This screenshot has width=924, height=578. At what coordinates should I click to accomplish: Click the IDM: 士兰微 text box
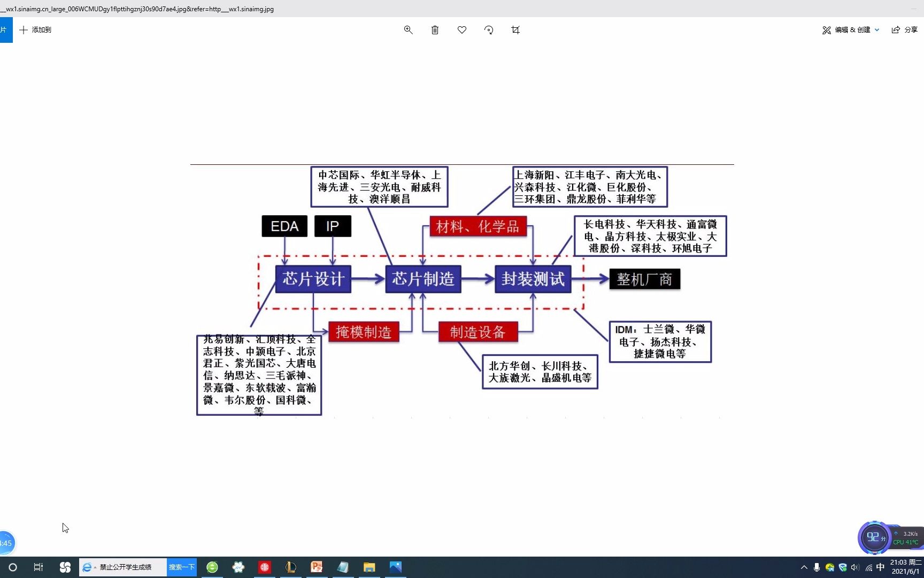(660, 341)
